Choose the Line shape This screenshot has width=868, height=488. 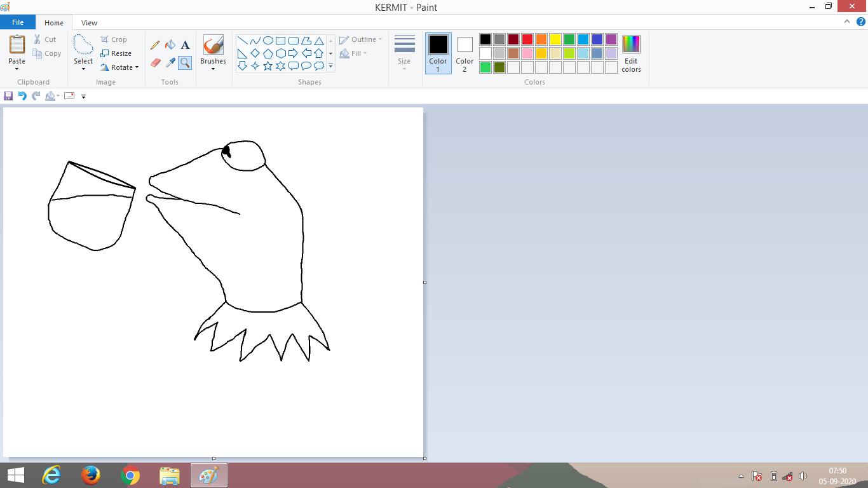click(242, 40)
